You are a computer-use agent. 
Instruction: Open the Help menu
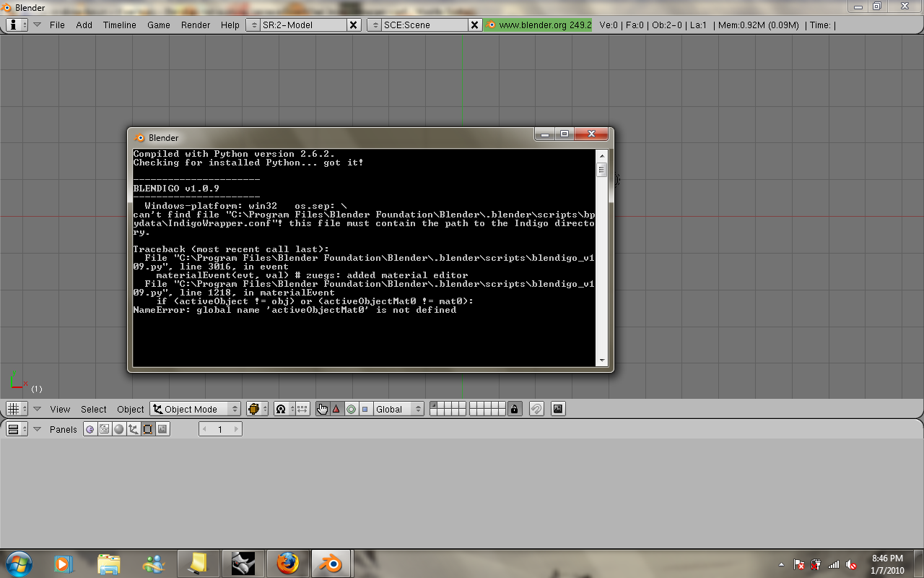coord(230,25)
